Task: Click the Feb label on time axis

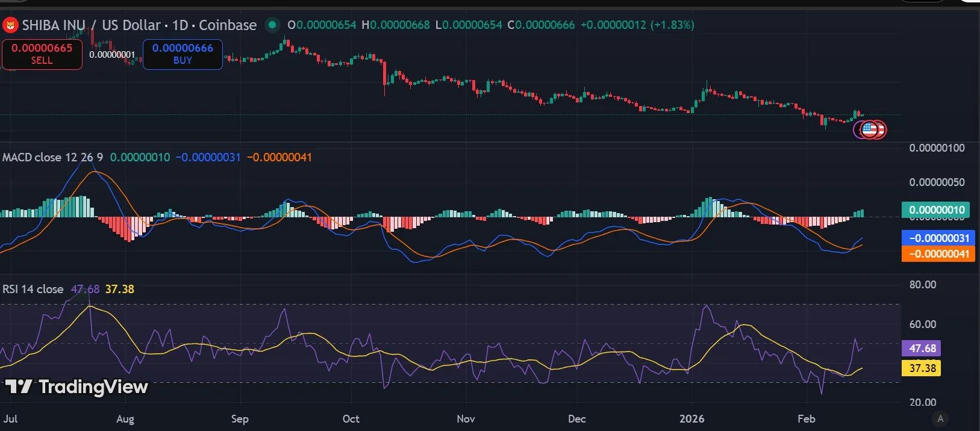Action: [x=806, y=419]
